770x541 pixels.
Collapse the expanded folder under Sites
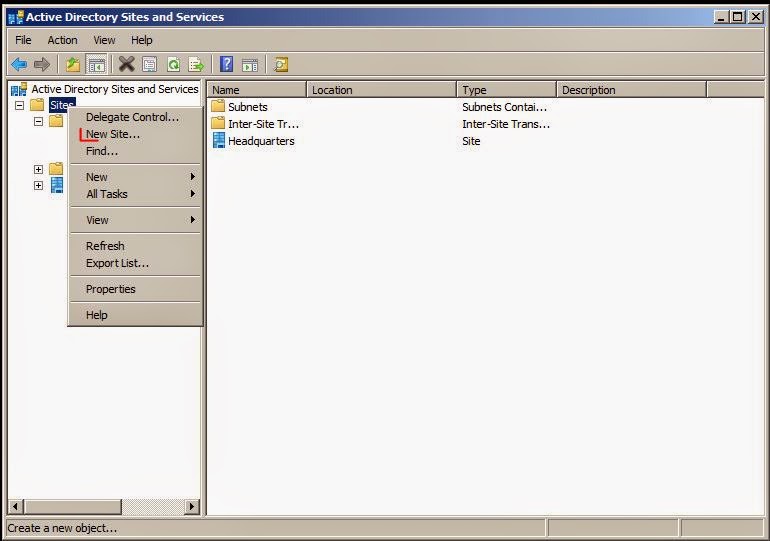click(x=38, y=121)
